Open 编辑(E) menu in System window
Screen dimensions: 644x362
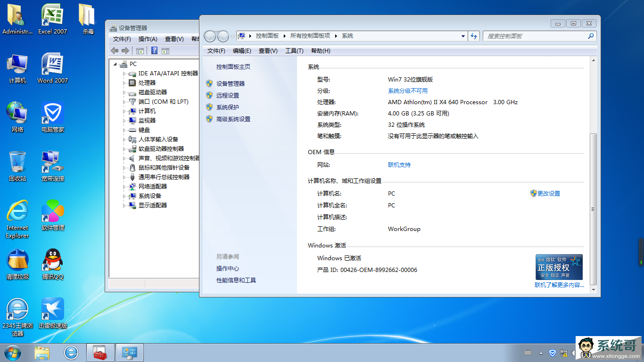[x=242, y=51]
